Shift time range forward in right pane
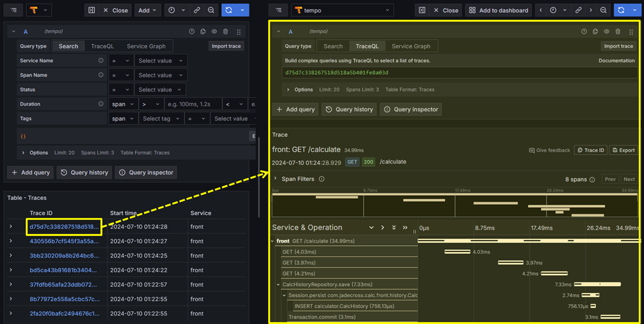This screenshot has width=644, height=324. (x=591, y=11)
